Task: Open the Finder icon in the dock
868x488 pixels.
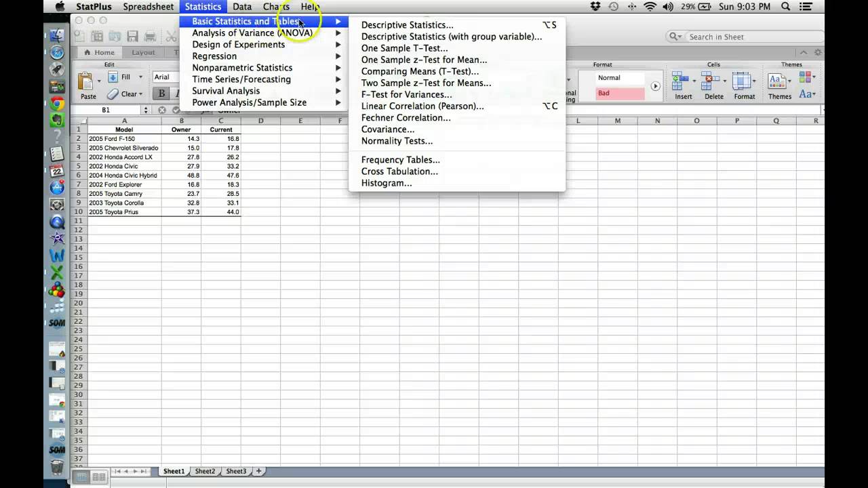Action: click(57, 36)
